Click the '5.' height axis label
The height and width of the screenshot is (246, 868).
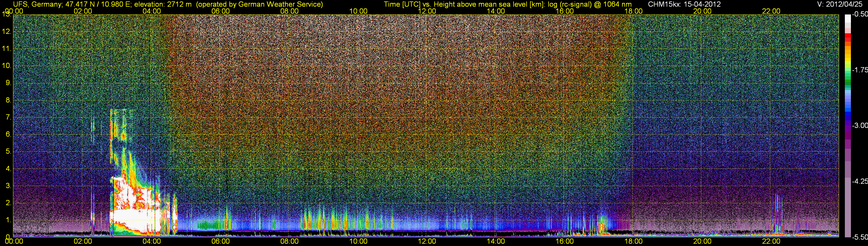coord(9,152)
